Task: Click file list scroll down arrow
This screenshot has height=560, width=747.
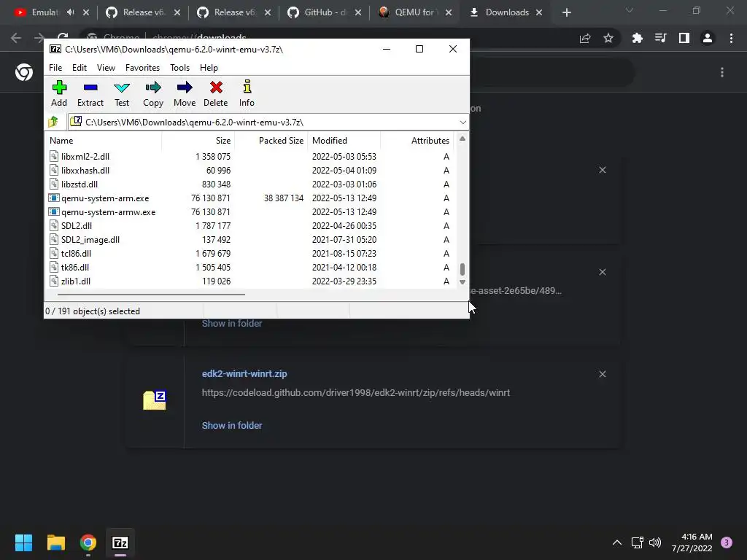Action: coord(462,282)
